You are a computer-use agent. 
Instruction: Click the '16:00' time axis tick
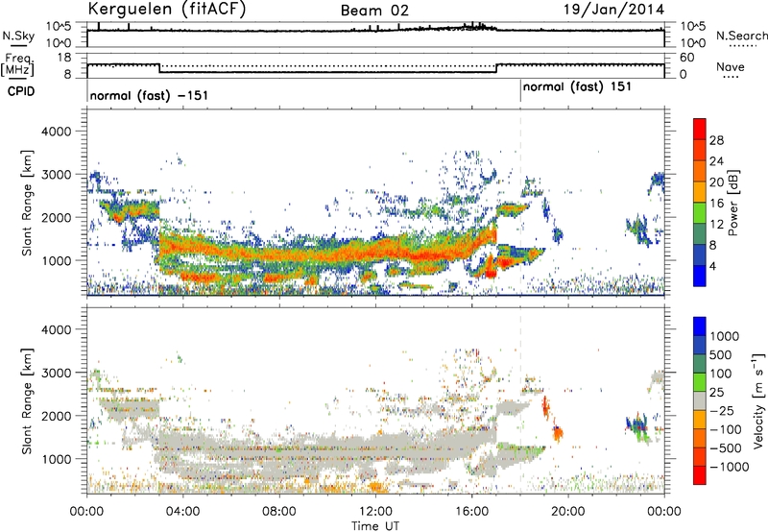click(471, 512)
